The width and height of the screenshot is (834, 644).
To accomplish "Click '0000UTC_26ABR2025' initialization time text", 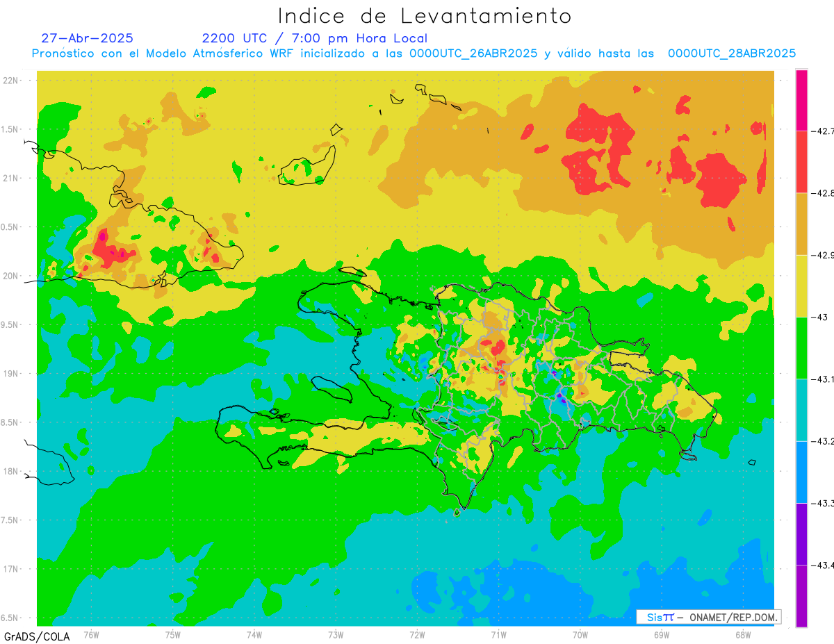I will click(473, 53).
